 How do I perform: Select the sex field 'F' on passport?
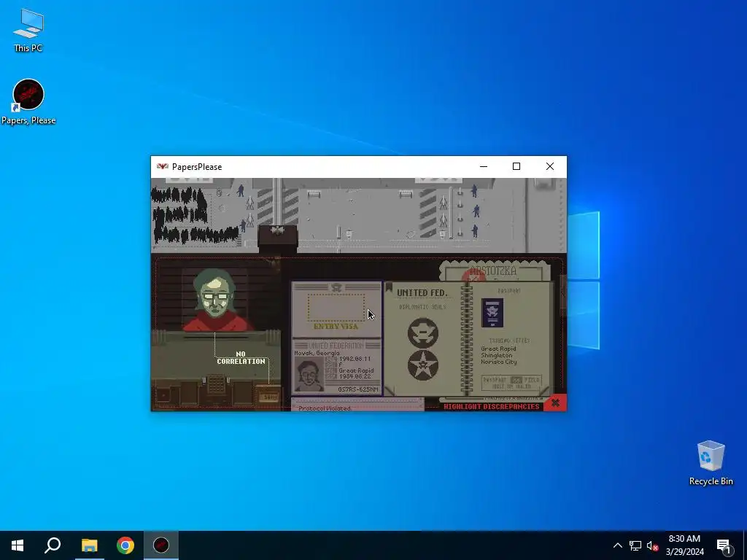coord(341,365)
